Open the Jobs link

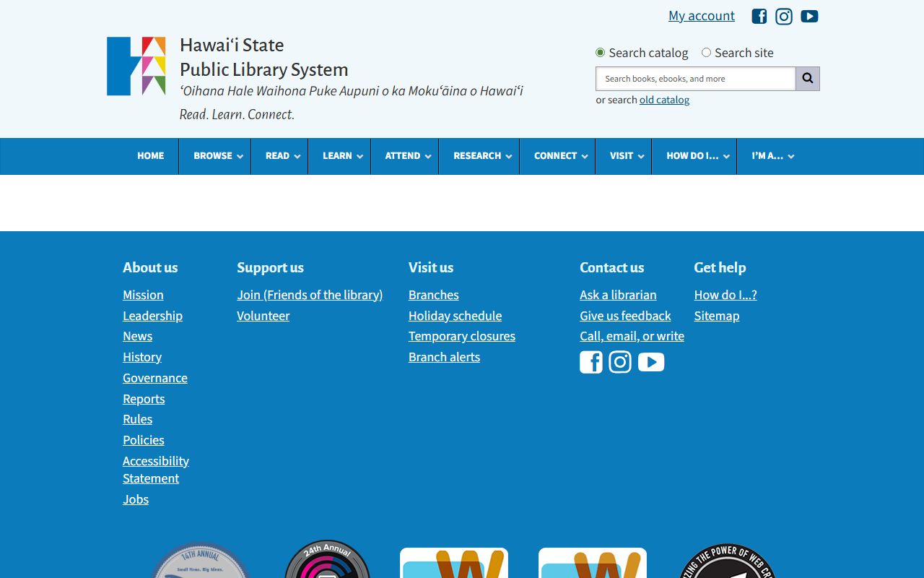point(136,499)
